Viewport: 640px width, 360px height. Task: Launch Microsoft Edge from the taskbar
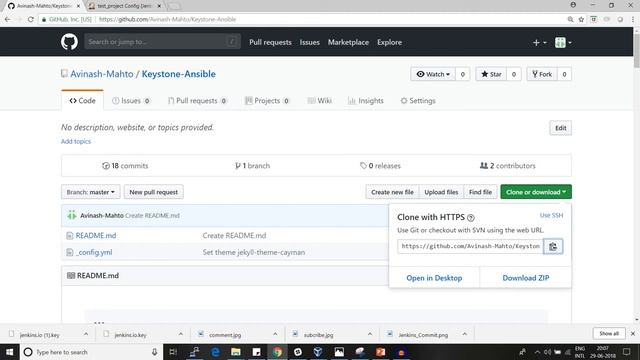(215, 352)
